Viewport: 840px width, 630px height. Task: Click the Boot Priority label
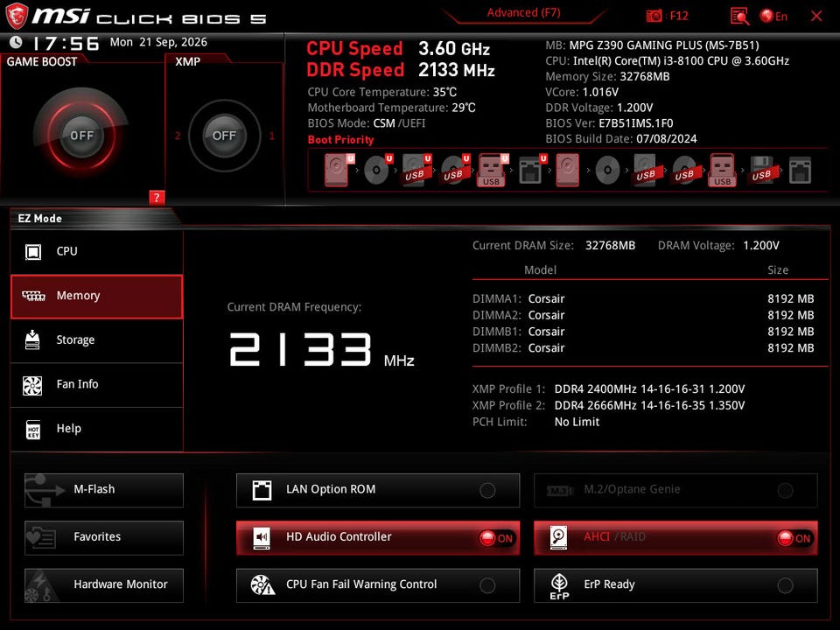pyautogui.click(x=340, y=140)
